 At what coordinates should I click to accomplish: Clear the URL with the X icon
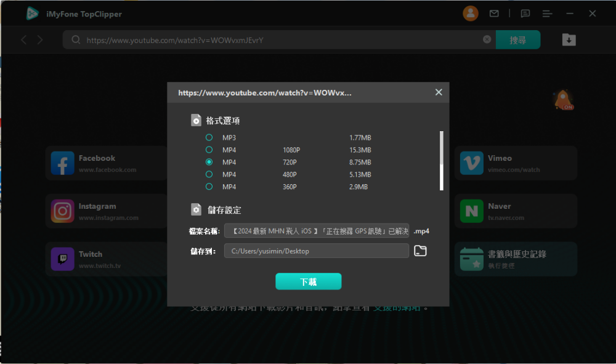487,39
